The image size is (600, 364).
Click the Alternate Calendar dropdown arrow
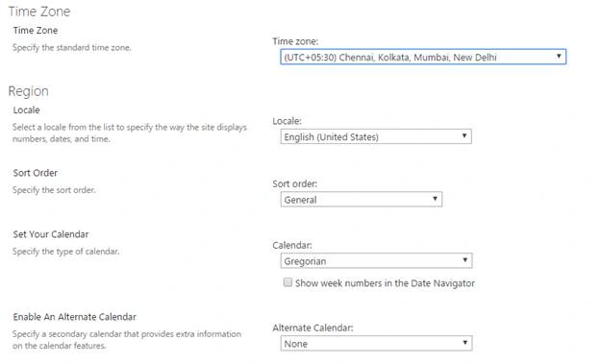[x=465, y=343]
